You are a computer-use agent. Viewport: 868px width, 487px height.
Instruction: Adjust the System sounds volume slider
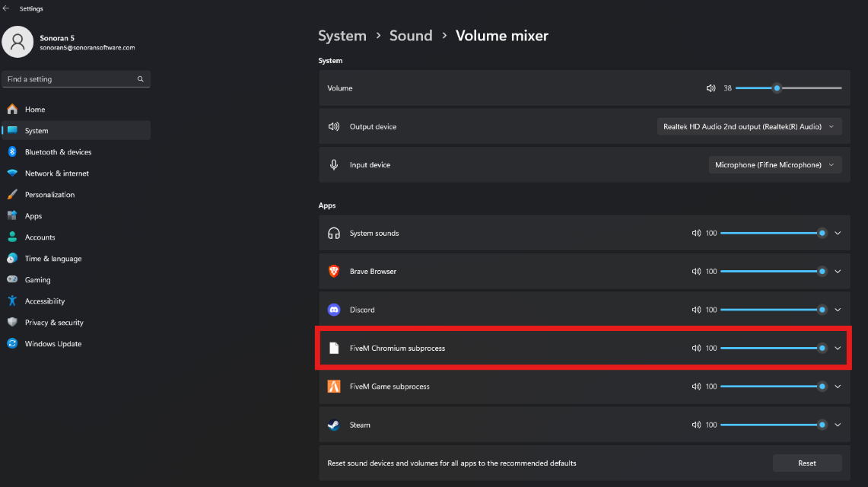tap(774, 233)
